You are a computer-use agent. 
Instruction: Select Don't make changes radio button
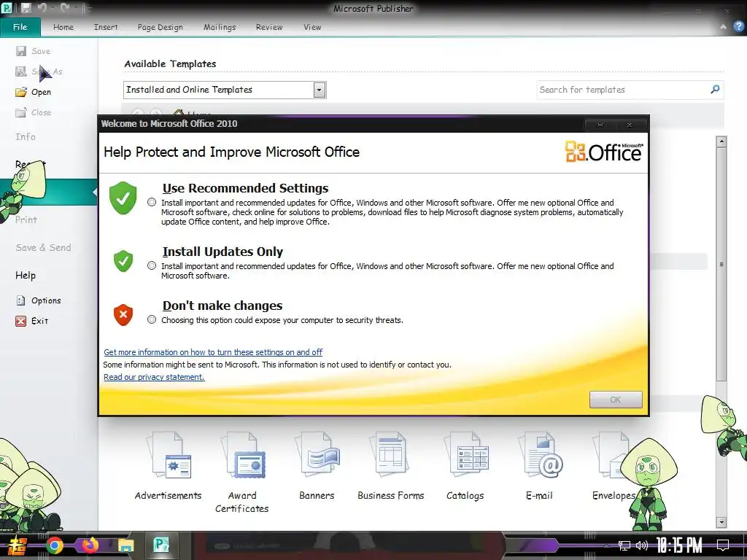point(152,319)
